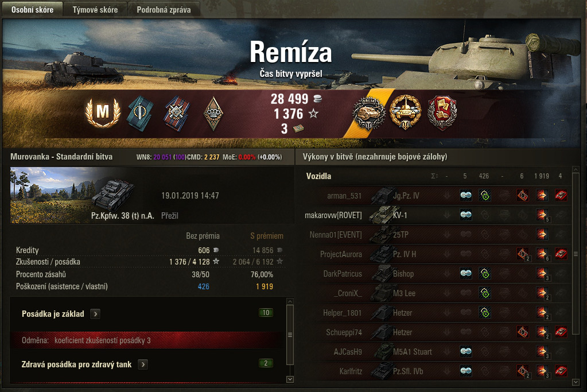Click _CroniX_ green assist damage icon
The height and width of the screenshot is (392, 587).
coord(485,293)
